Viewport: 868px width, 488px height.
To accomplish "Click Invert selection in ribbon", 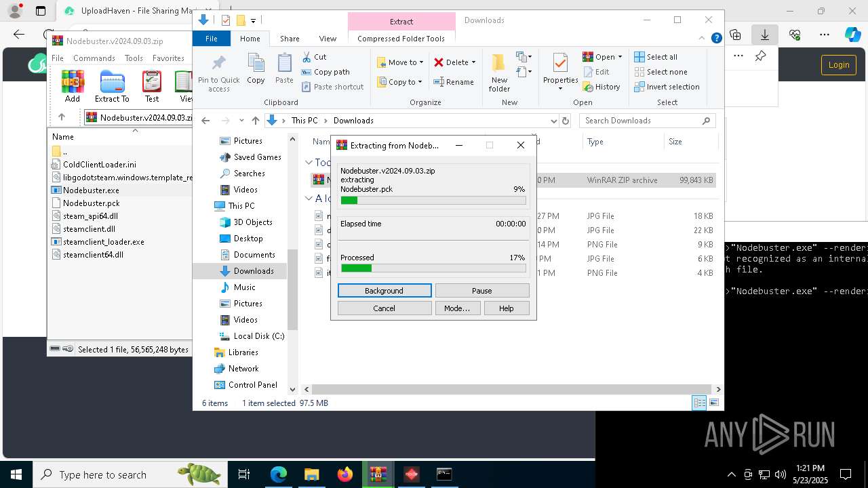I will (667, 87).
